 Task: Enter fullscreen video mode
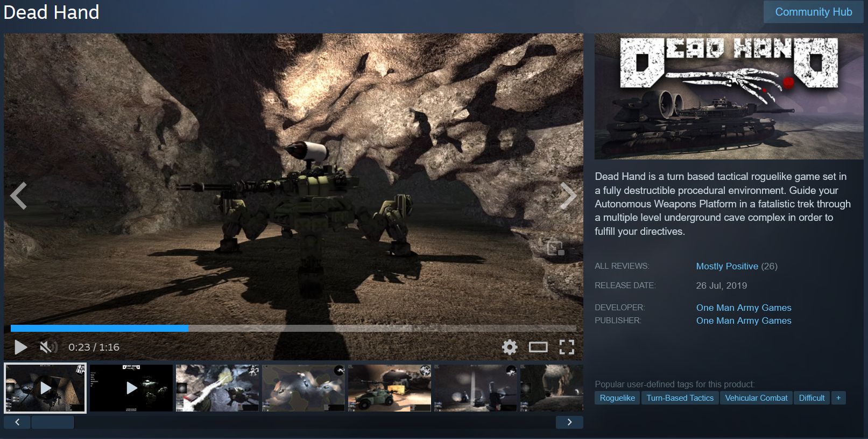(x=567, y=347)
